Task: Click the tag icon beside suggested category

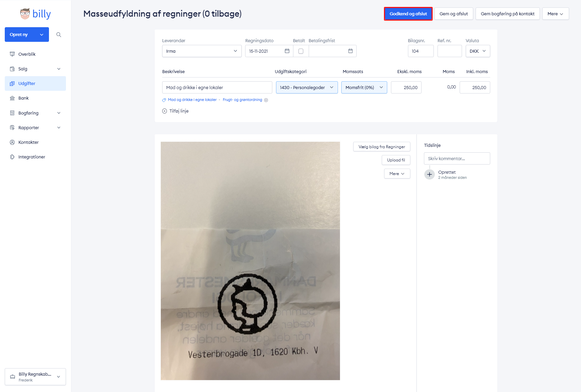Action: (164, 100)
